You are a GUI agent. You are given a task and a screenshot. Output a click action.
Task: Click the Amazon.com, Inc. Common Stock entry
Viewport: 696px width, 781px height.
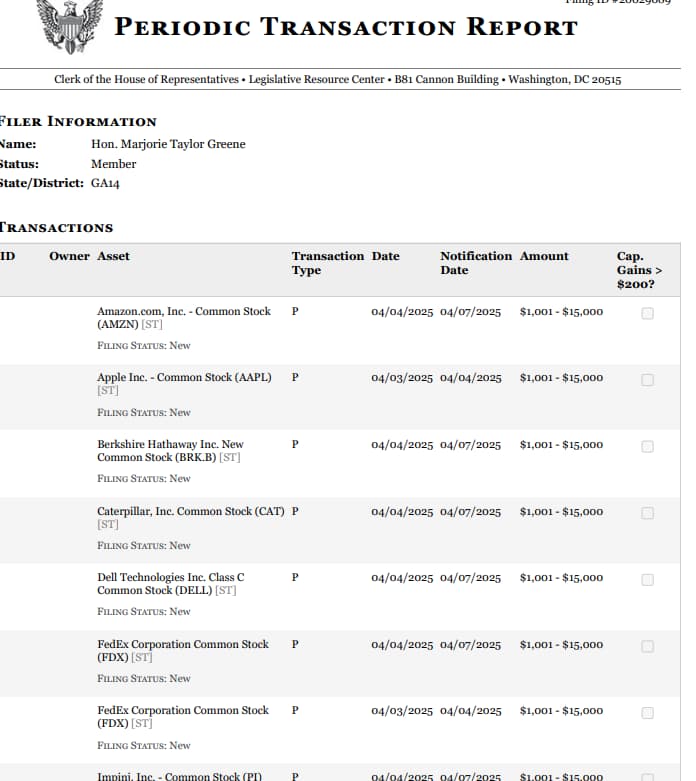(x=183, y=318)
